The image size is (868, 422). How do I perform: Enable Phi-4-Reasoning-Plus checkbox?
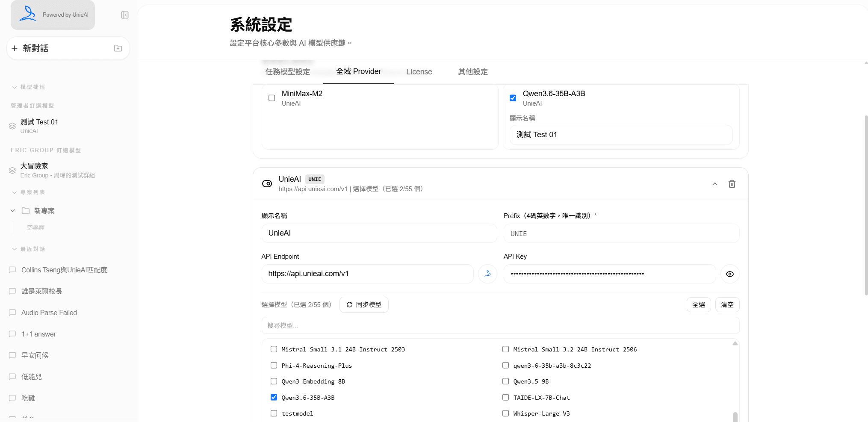click(274, 365)
